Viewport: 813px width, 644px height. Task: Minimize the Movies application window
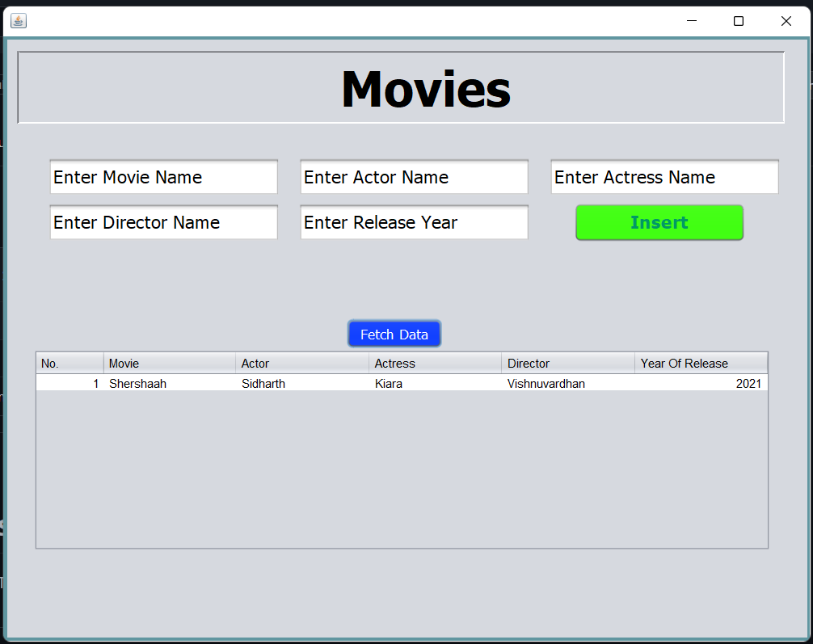tap(692, 21)
